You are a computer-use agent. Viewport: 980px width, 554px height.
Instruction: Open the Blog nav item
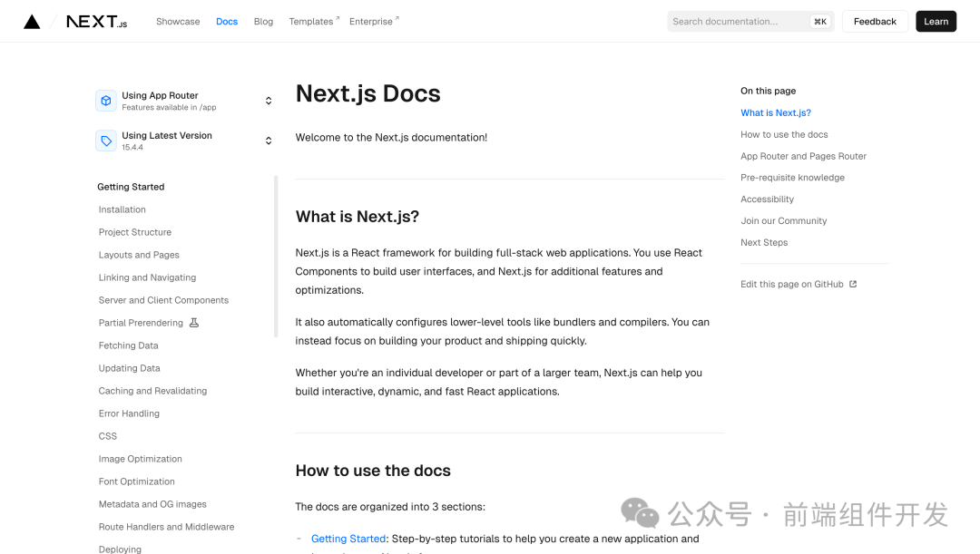click(263, 22)
